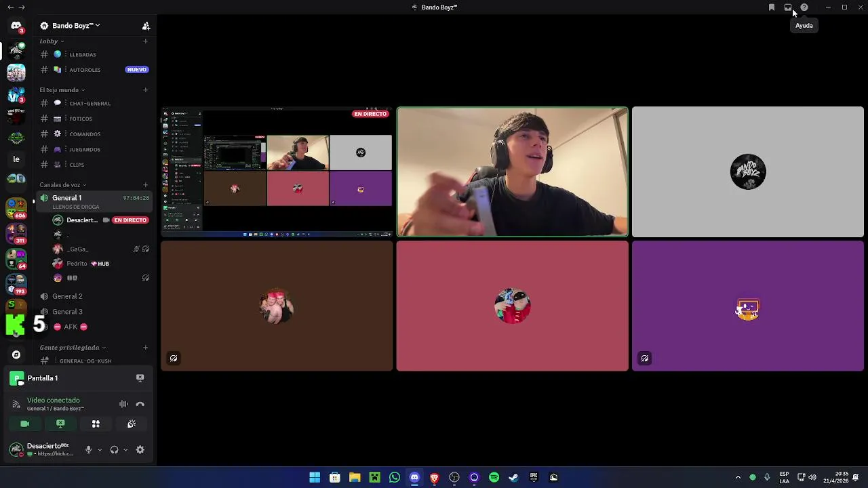Open the foticos channel

tap(94, 119)
